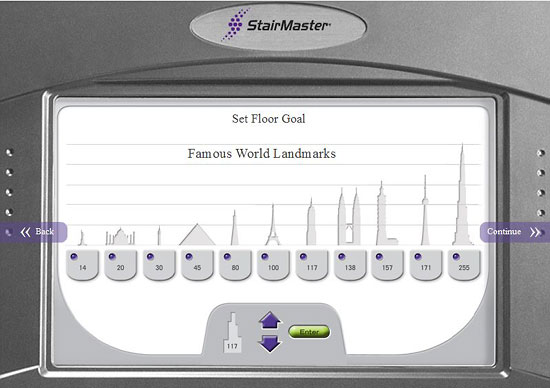This screenshot has width=550, height=388.
Task: Increase floor goal with purple up arrow
Action: tap(270, 320)
